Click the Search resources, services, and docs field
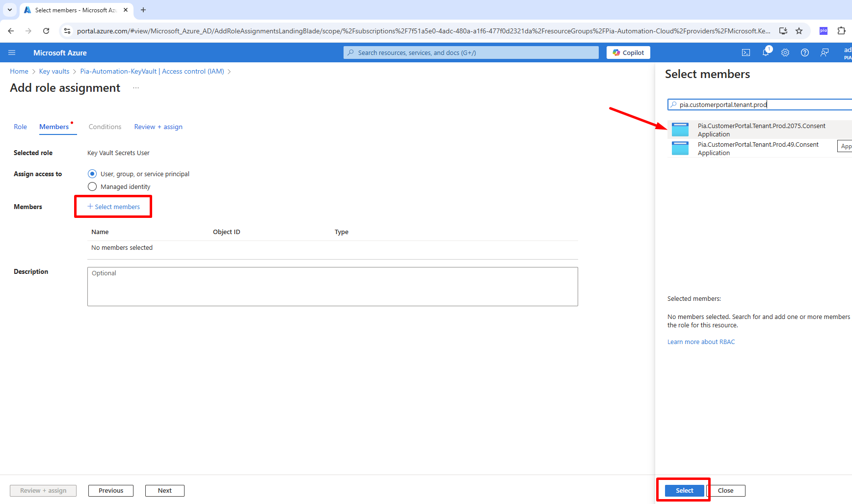 click(x=471, y=53)
